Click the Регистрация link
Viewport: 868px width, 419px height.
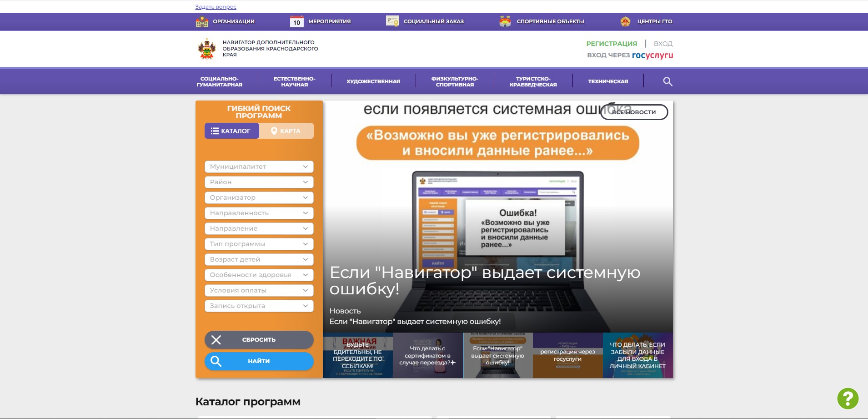point(612,44)
